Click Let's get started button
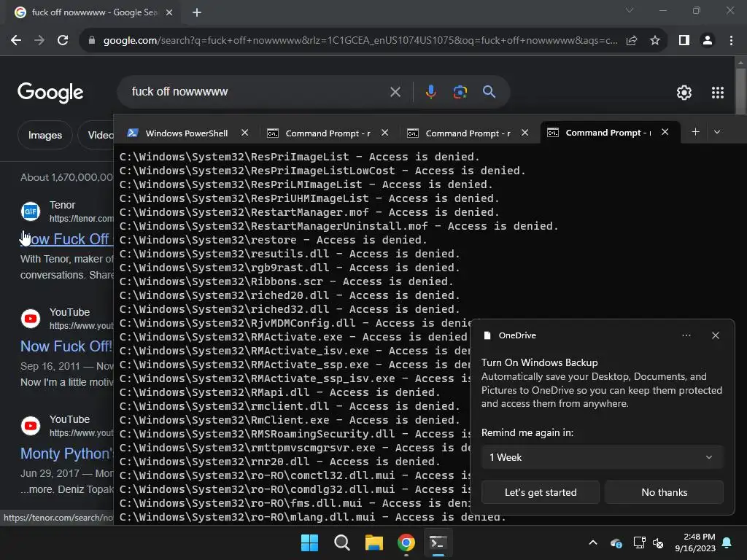This screenshot has height=560, width=747. pyautogui.click(x=541, y=492)
